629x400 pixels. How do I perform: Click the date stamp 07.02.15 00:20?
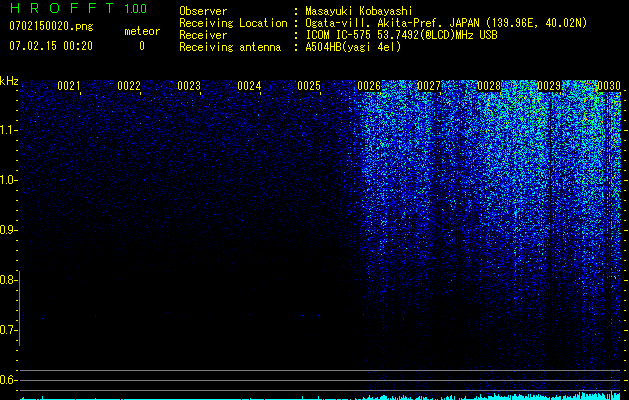(51, 46)
